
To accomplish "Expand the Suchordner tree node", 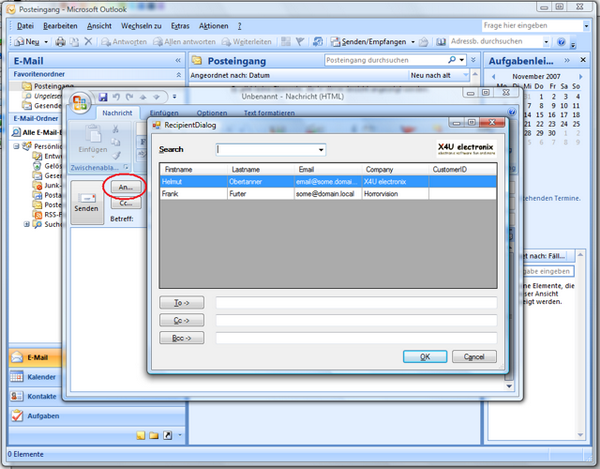I will (26, 224).
